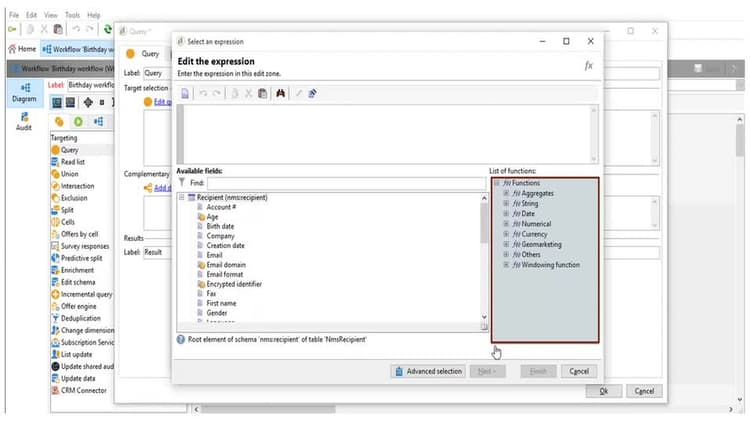Expand the Date functions node
The height and width of the screenshot is (421, 750).
point(506,213)
